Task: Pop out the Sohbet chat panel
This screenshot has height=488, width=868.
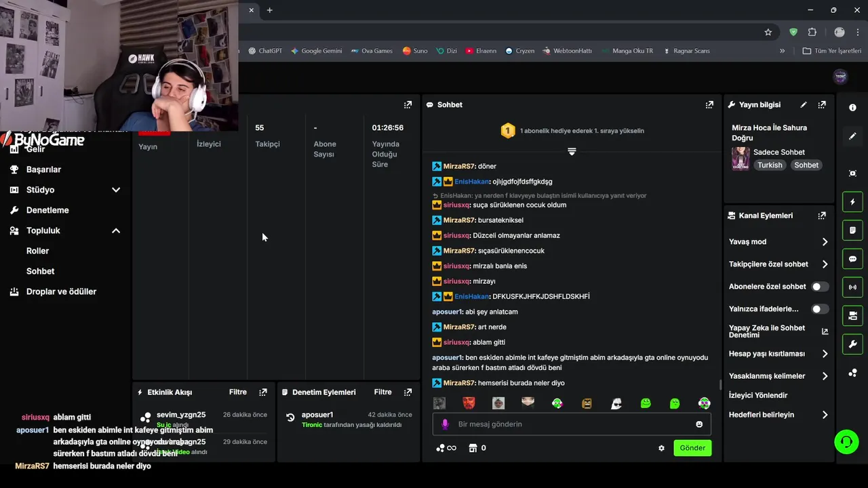Action: [709, 104]
